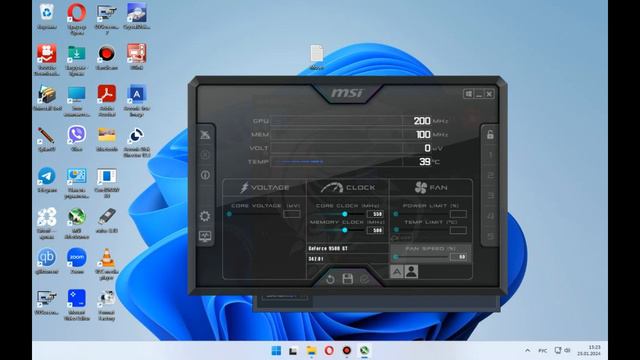Click the Fan panel header
The width and height of the screenshot is (640, 360).
(x=431, y=187)
